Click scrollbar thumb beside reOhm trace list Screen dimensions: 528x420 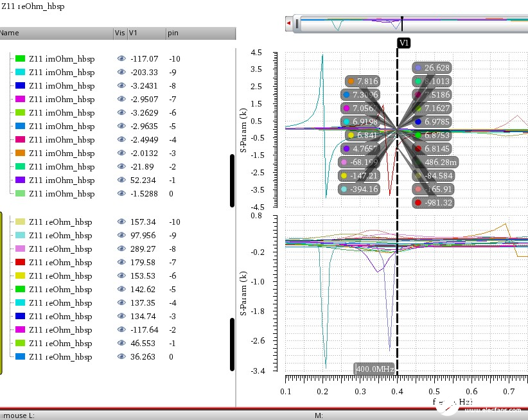[x=232, y=344]
